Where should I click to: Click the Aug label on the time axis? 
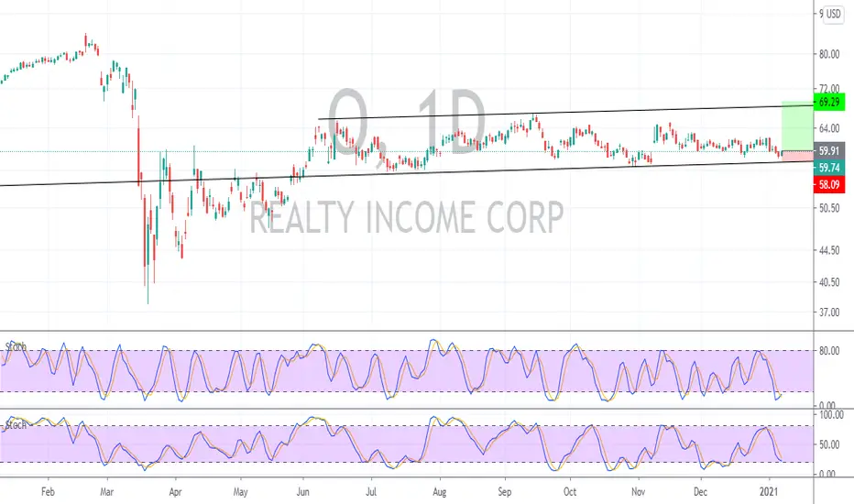[x=439, y=491]
